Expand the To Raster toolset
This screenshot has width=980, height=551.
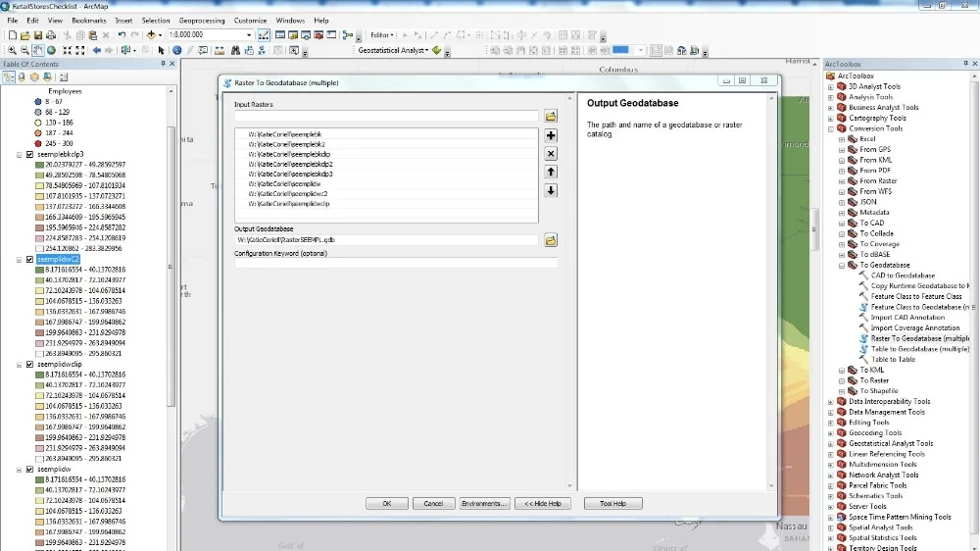point(842,380)
